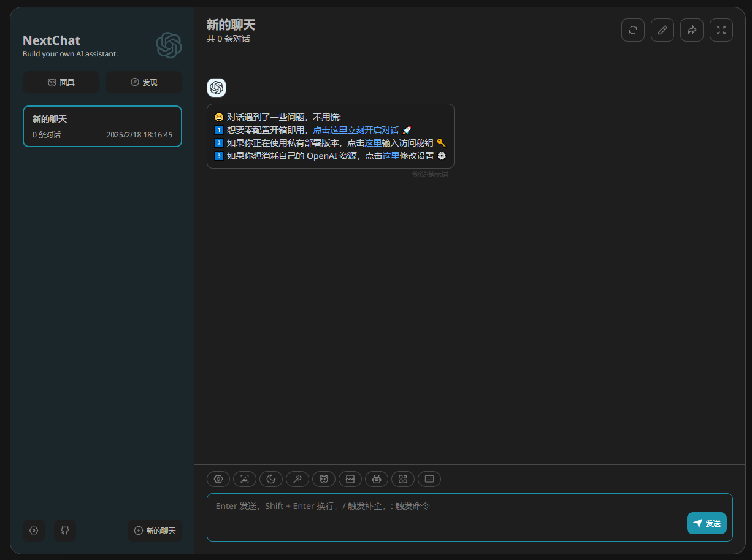Click the 发现 button in the sidebar
The width and height of the screenshot is (752, 560).
pyautogui.click(x=144, y=82)
